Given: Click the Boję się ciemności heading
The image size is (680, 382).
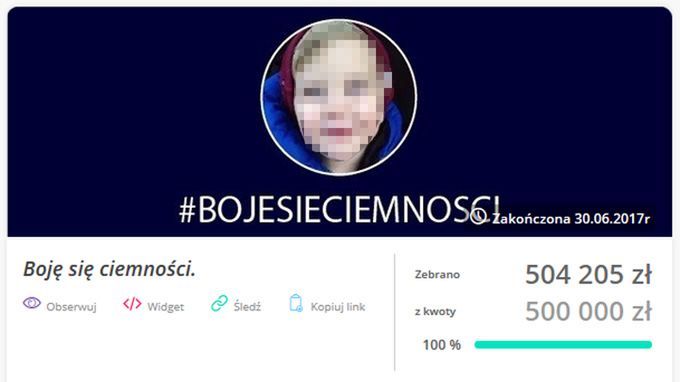Looking at the screenshot, I should coord(109,269).
